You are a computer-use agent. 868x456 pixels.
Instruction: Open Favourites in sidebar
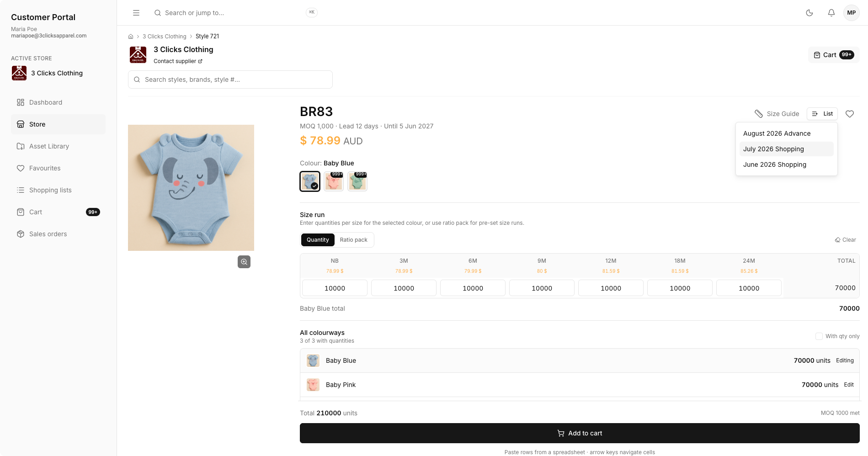(58, 168)
